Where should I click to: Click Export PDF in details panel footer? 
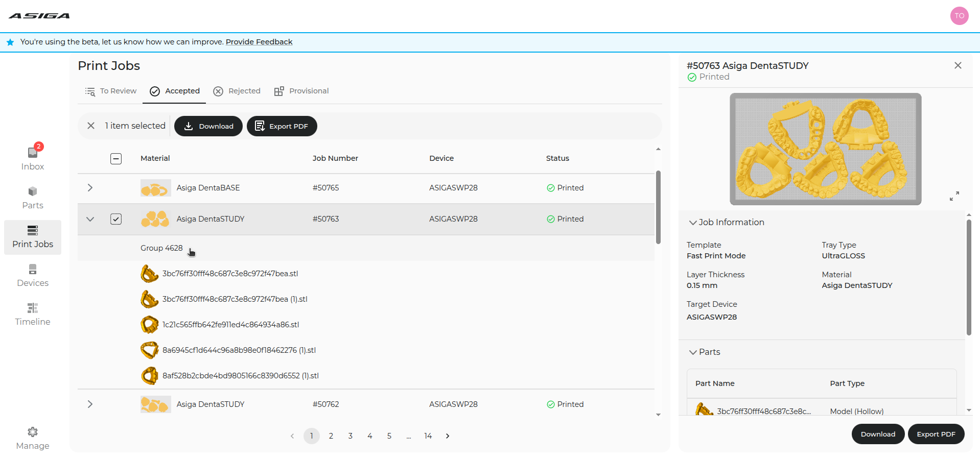click(x=936, y=434)
